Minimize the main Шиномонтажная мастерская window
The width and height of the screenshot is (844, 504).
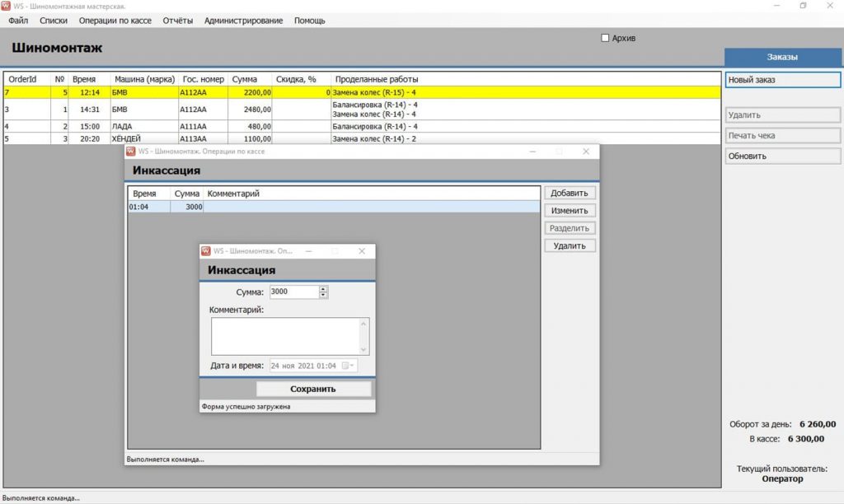776,6
